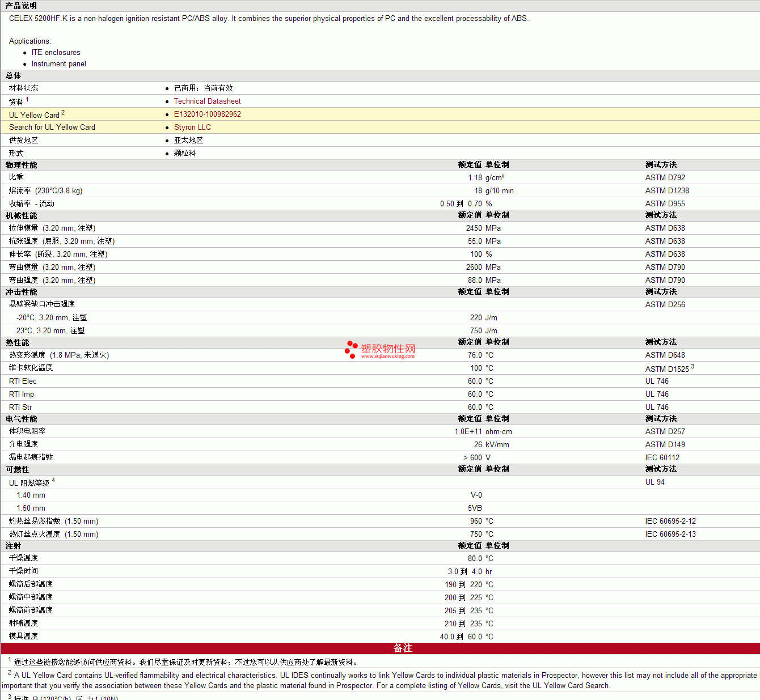Viewport: 760px width, 700px height.
Task: Select the V-0 flame rating
Action: coord(476,495)
